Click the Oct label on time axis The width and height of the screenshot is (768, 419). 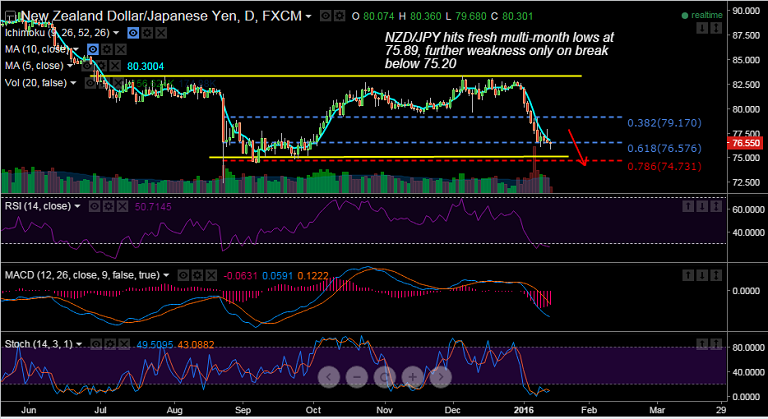coord(313,410)
